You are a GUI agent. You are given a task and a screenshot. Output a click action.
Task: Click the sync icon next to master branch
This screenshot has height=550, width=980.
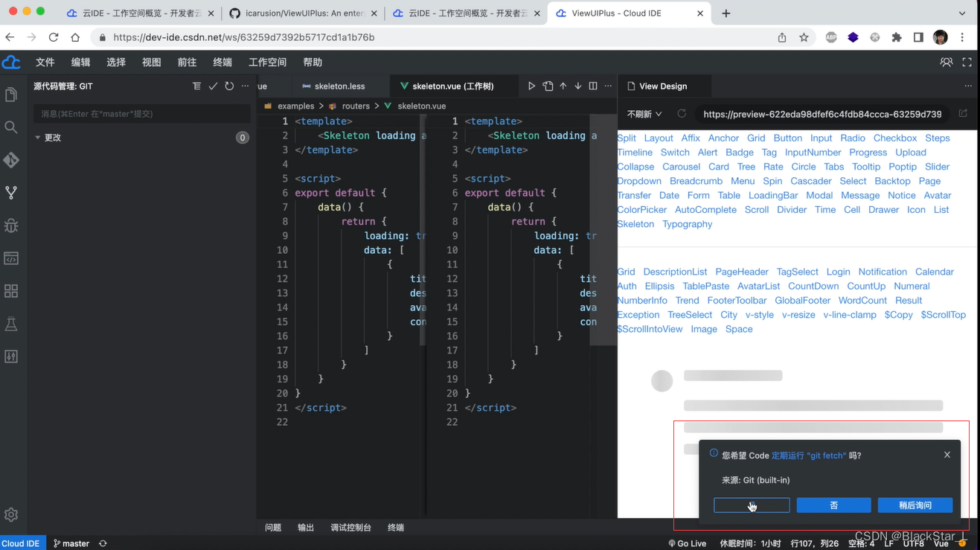[103, 543]
